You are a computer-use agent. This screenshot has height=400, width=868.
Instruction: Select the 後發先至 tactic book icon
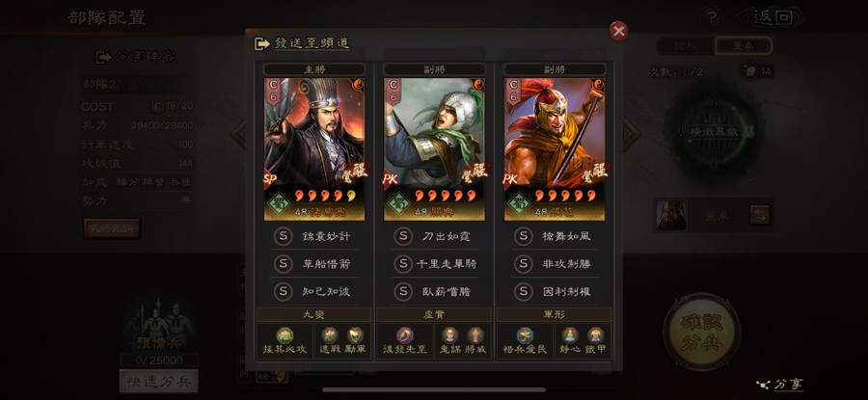click(405, 335)
